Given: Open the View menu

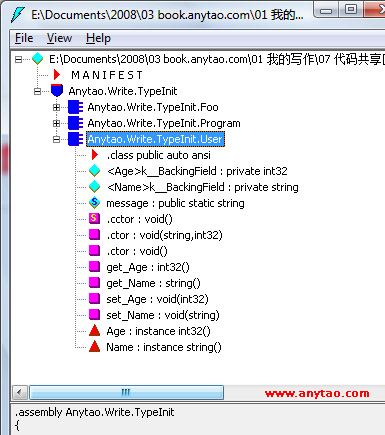Looking at the screenshot, I should [x=59, y=38].
